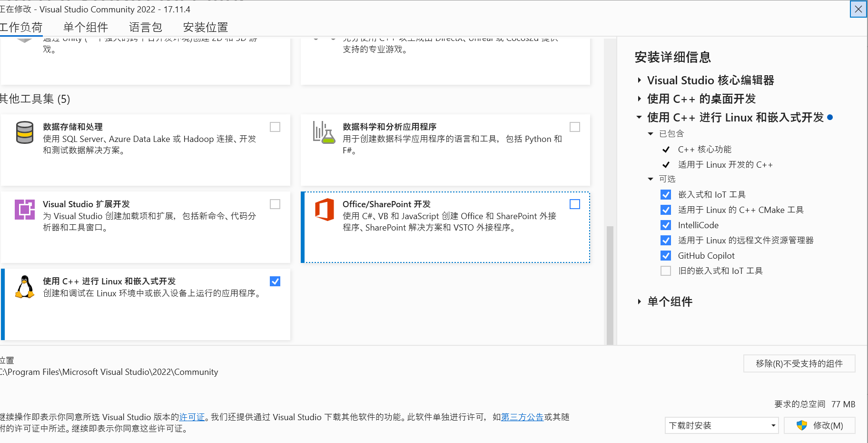Check the Office/SharePoint 开发 workload
Image resolution: width=868 pixels, height=443 pixels.
575,204
